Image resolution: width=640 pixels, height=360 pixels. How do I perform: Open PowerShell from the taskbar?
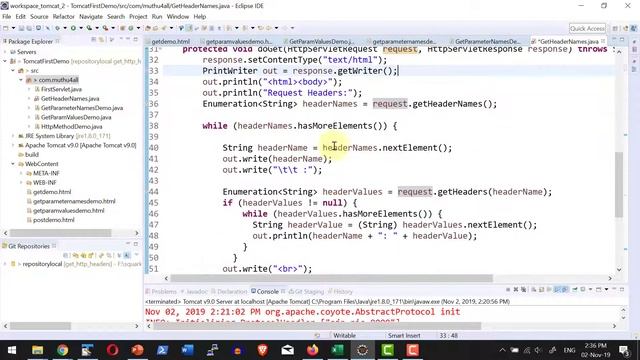162,350
